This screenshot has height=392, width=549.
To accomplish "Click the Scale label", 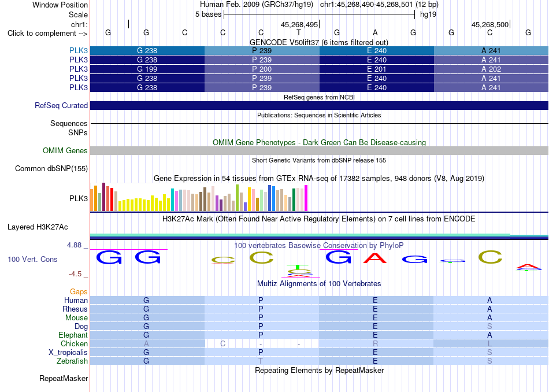I will (79, 14).
